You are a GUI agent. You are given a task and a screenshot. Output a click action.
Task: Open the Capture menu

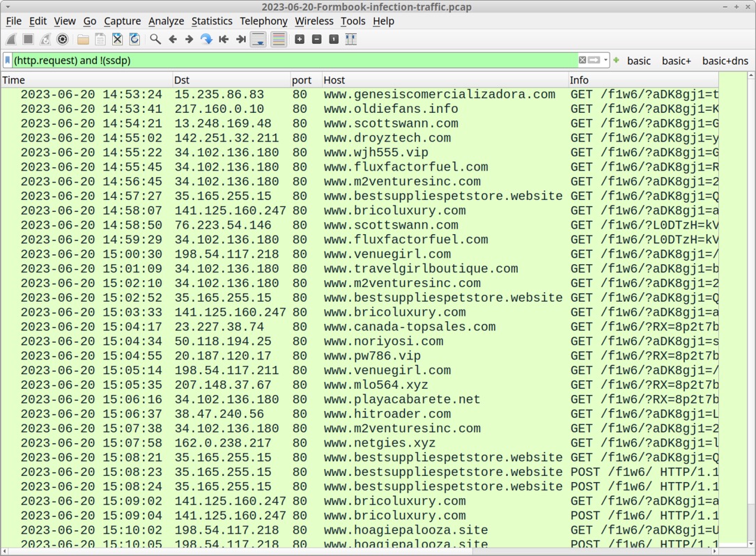tap(123, 21)
